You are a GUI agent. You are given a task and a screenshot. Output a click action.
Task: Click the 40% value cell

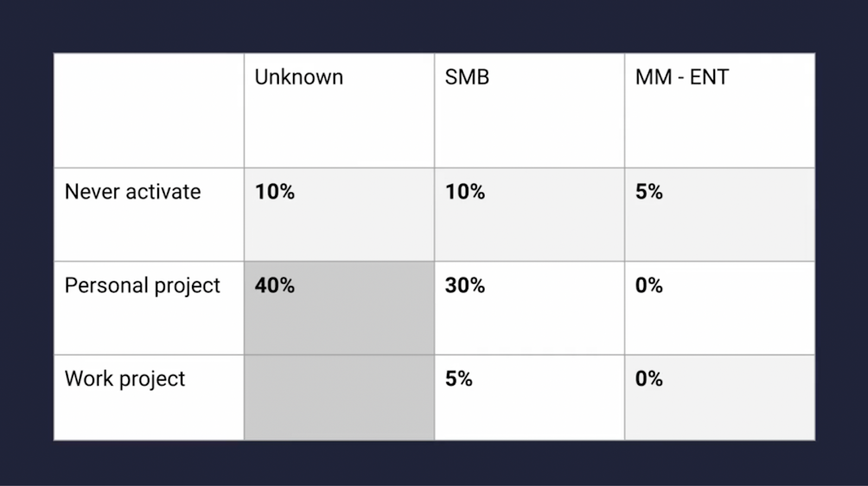(x=275, y=286)
